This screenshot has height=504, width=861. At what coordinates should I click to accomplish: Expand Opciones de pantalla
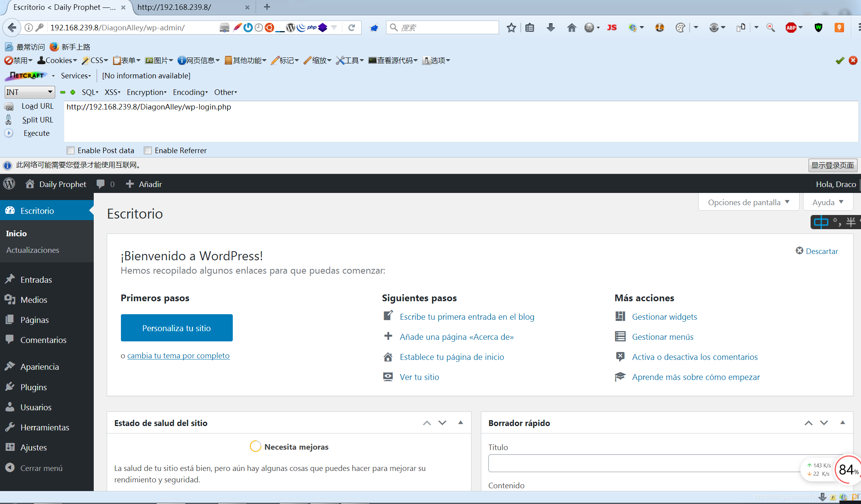tap(749, 202)
